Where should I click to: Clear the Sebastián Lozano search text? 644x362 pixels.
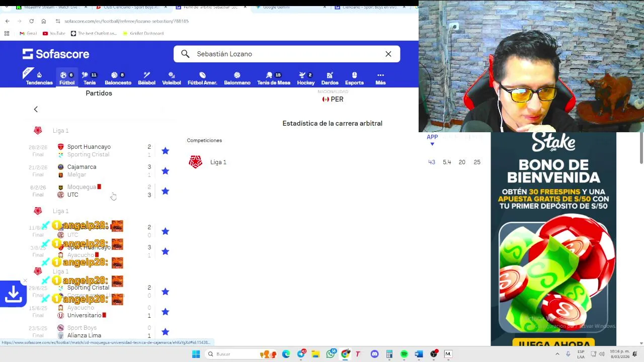tap(388, 54)
